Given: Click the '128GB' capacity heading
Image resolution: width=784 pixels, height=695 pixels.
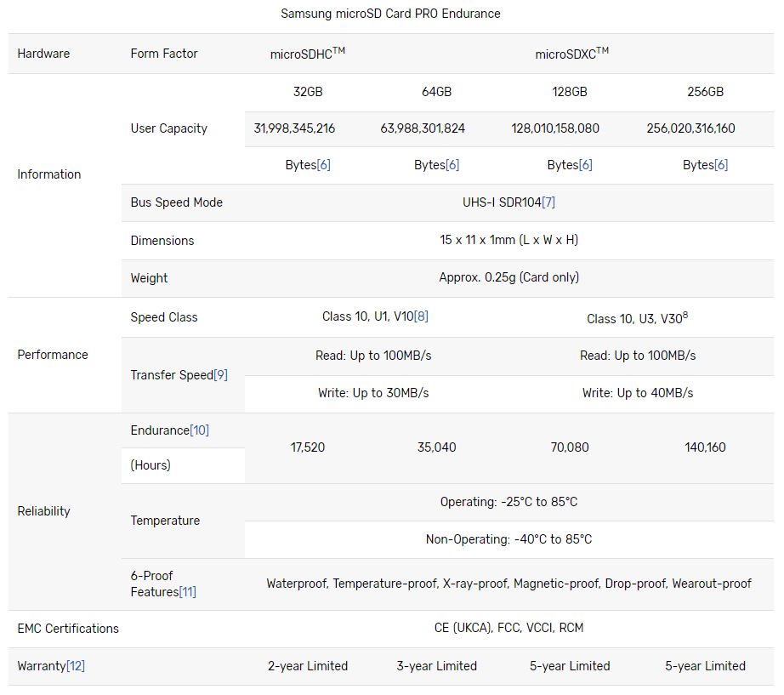Looking at the screenshot, I should point(570,92).
